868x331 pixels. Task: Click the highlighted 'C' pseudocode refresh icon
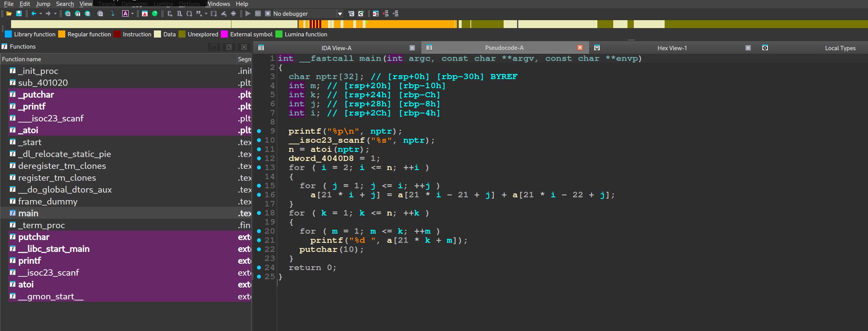361,13
